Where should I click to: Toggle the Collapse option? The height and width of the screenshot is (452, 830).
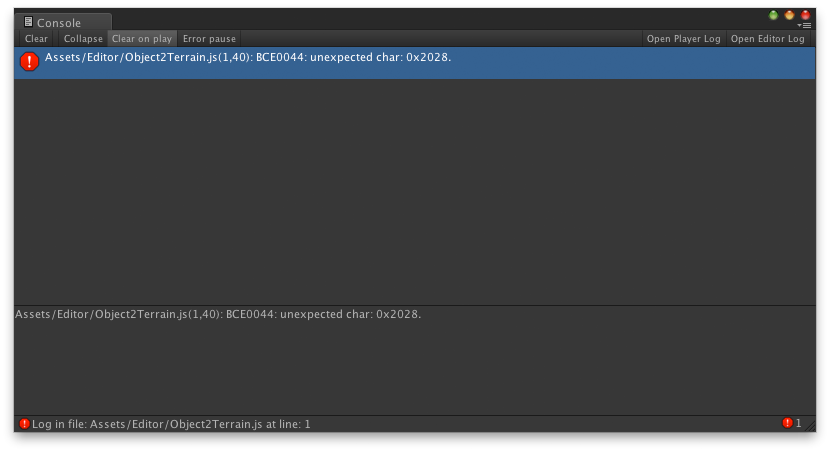pyautogui.click(x=83, y=39)
